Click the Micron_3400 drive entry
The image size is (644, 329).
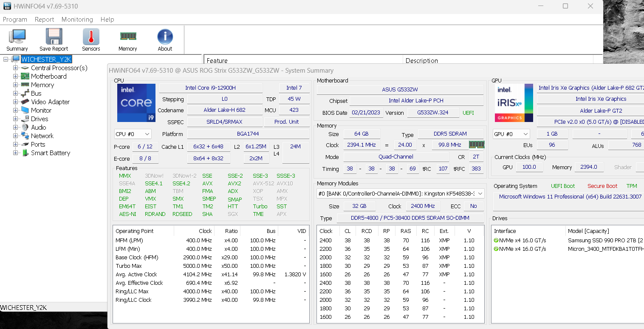(x=606, y=249)
